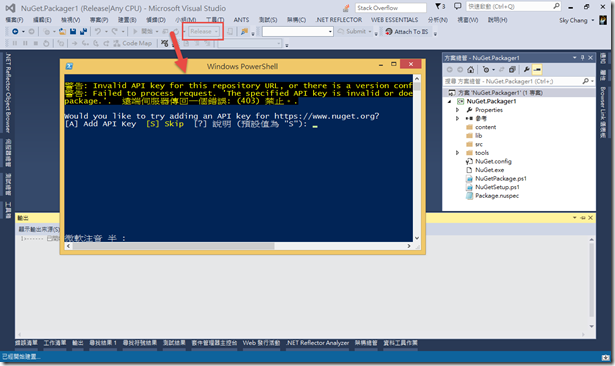Open the WEB ESSENTIALS menu

click(x=395, y=20)
